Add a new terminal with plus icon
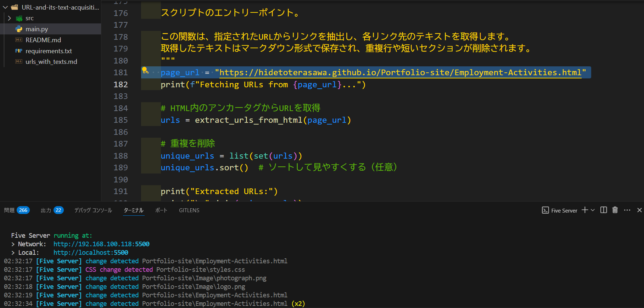Screen dimensions: 644x308 pos(584,210)
